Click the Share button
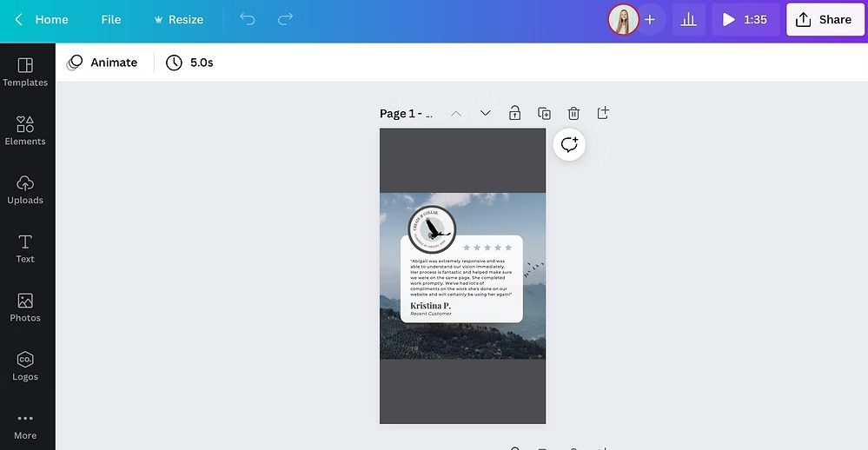The height and width of the screenshot is (450, 868). point(825,20)
